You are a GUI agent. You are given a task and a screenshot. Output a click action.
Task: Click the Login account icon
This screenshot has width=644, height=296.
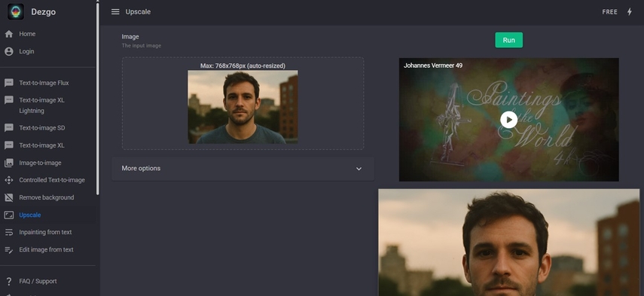pos(9,51)
